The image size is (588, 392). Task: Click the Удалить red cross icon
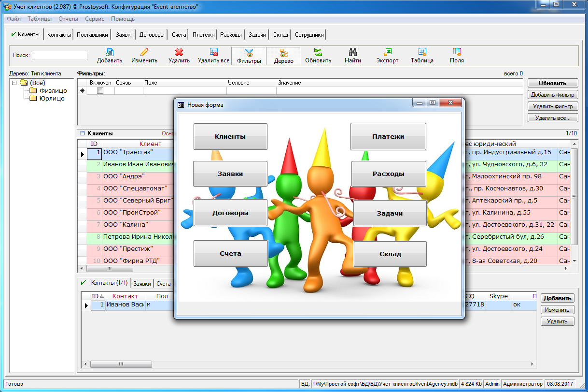coord(179,53)
